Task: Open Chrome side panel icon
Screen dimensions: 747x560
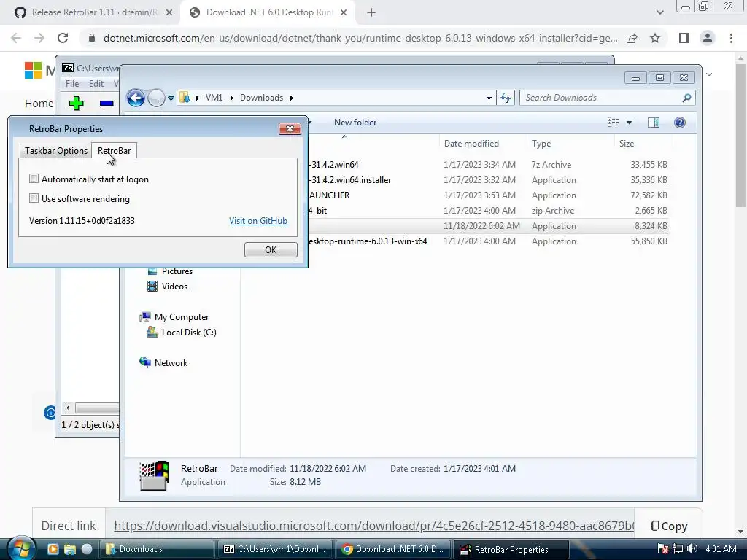Action: coord(684,38)
